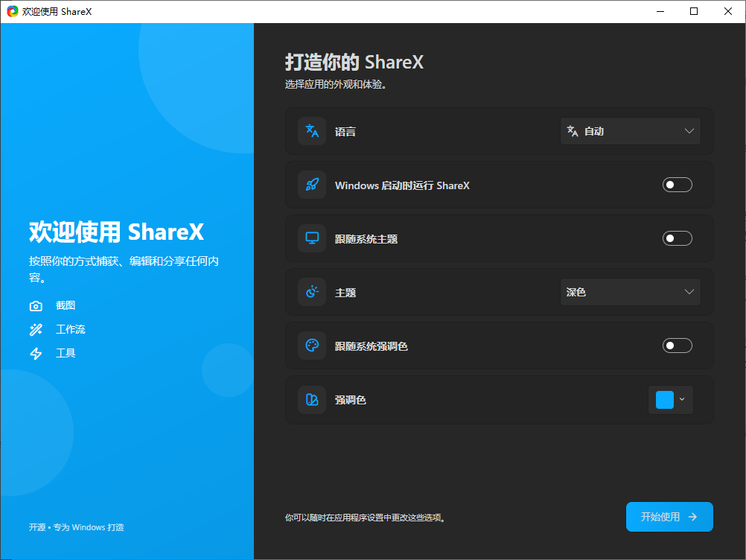This screenshot has width=746, height=560.
Task: Click the swatch book icon beside 强调色
Action: coord(312,399)
